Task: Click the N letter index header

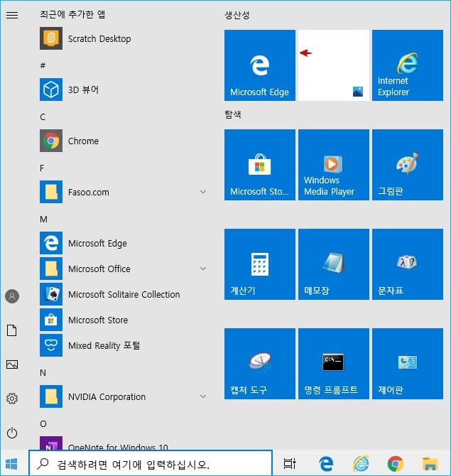Action: pos(43,373)
